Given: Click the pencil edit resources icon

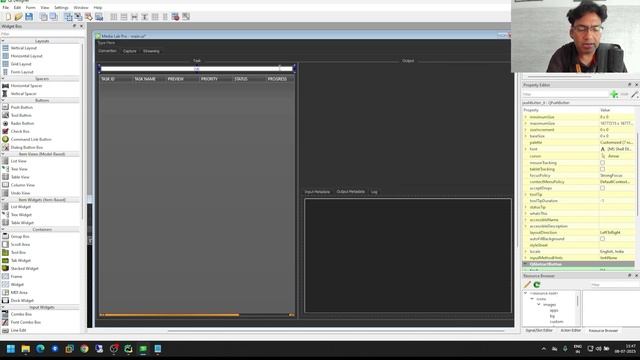Looking at the screenshot, I should point(527,284).
